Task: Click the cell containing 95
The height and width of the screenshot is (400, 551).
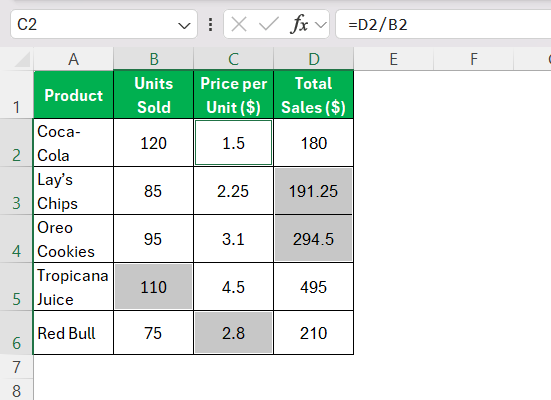Action: [154, 239]
